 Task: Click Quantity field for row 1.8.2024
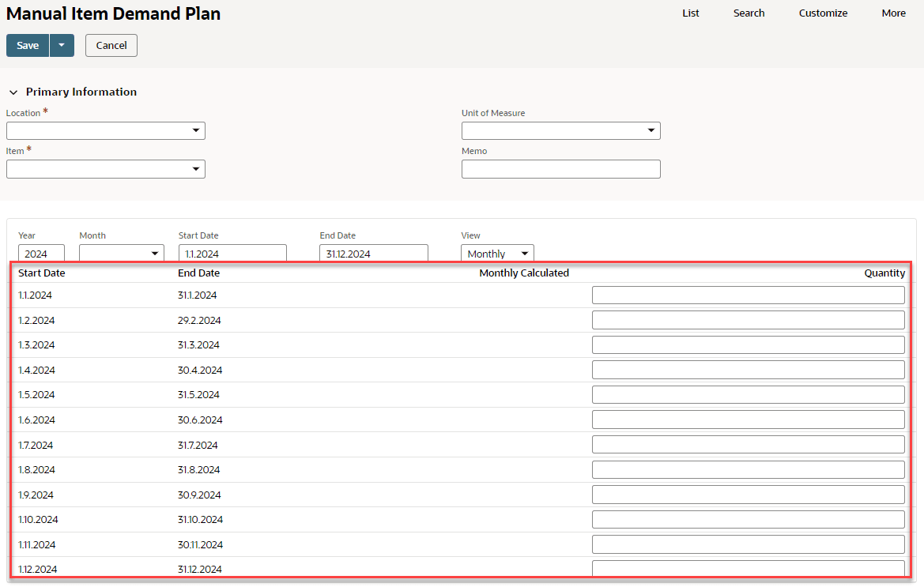point(748,469)
